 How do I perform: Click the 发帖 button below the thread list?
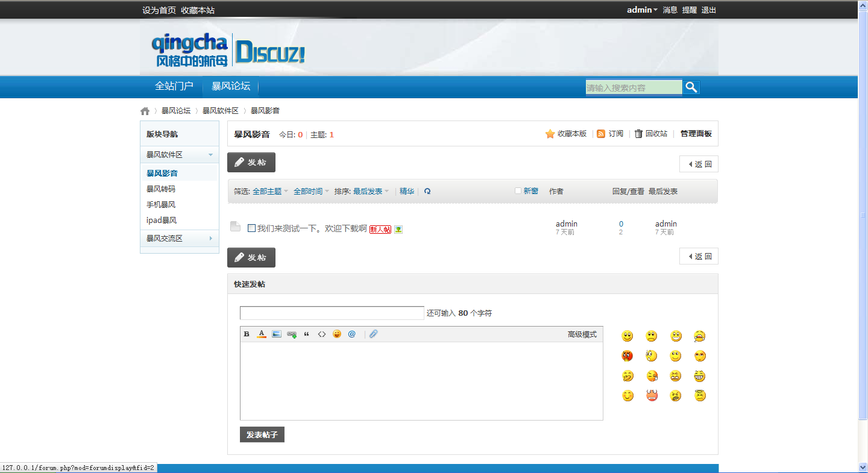251,257
